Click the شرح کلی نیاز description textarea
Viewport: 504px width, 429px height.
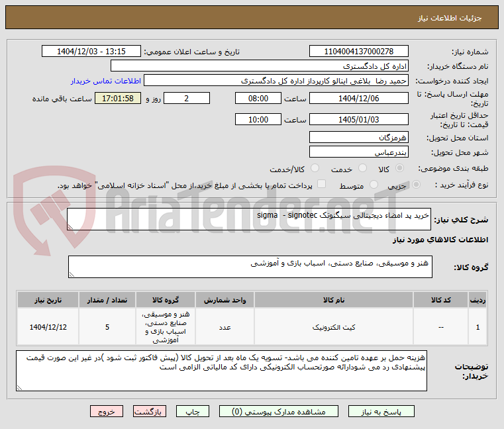click(249, 219)
